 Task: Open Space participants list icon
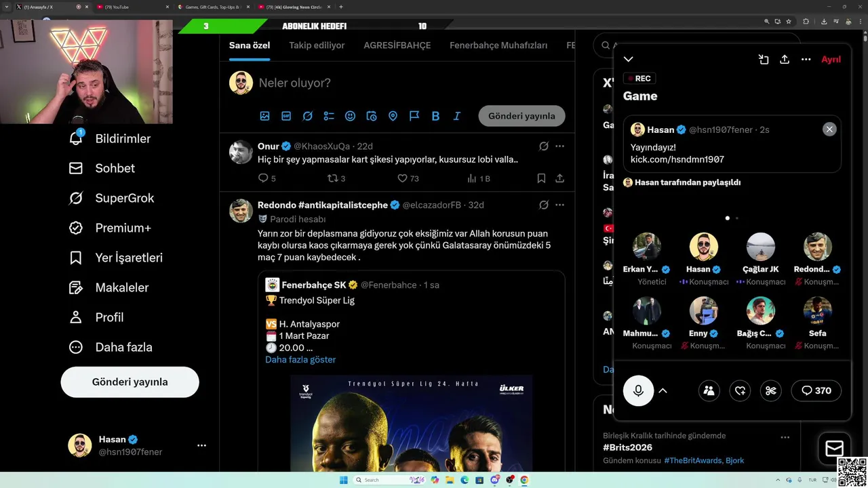pyautogui.click(x=709, y=390)
